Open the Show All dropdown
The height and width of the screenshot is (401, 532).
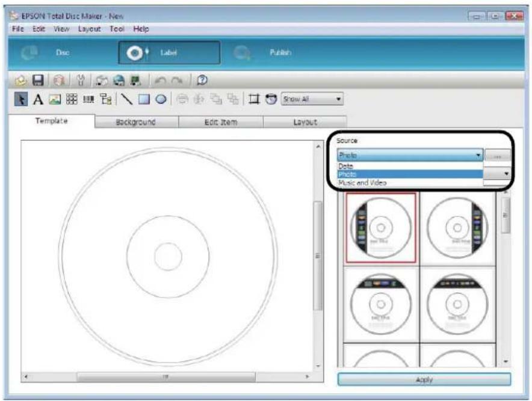[312, 99]
